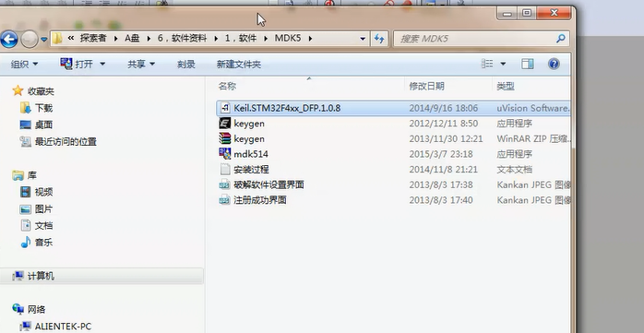Image resolution: width=644 pixels, height=333 pixels.
Task: Select 计算机 in the navigation pane
Action: 41,276
